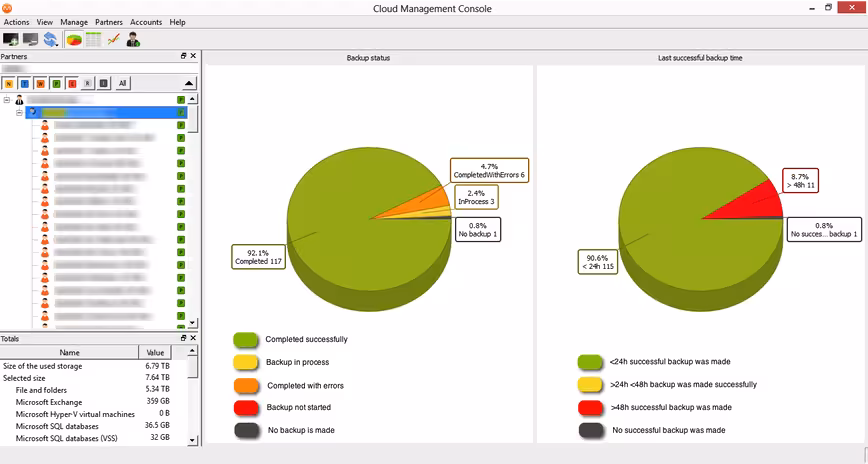Select the 'File and folders' row
The image size is (868, 464).
click(86, 390)
